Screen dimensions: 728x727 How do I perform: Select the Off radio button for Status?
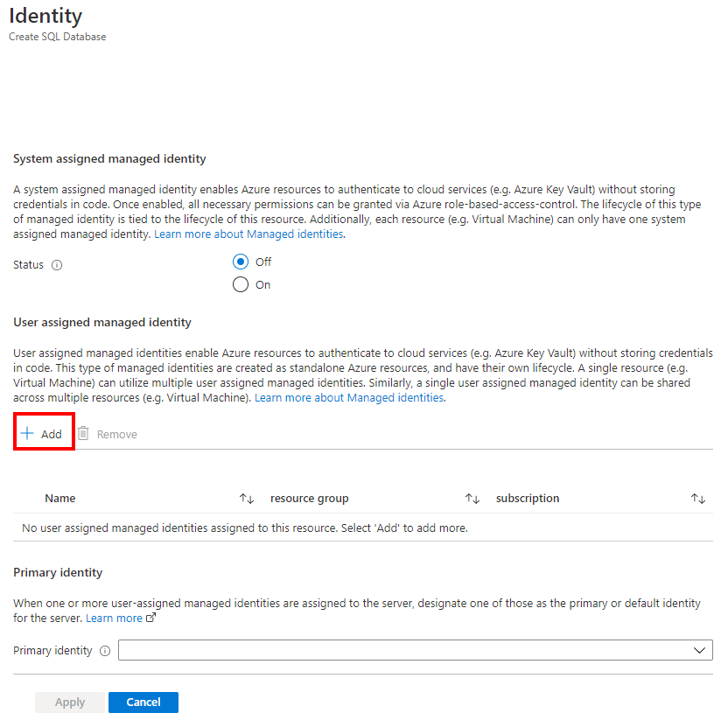pyautogui.click(x=241, y=262)
